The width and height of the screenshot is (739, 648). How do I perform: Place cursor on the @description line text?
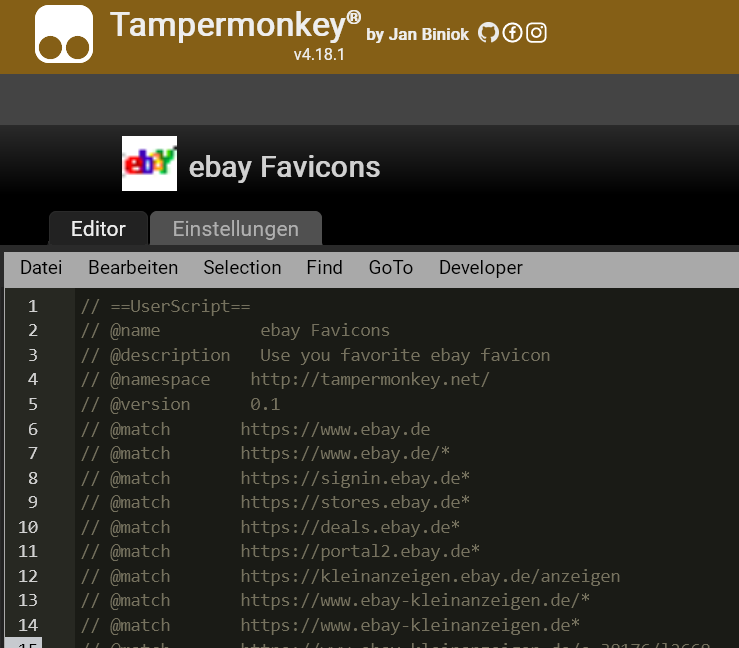404,355
